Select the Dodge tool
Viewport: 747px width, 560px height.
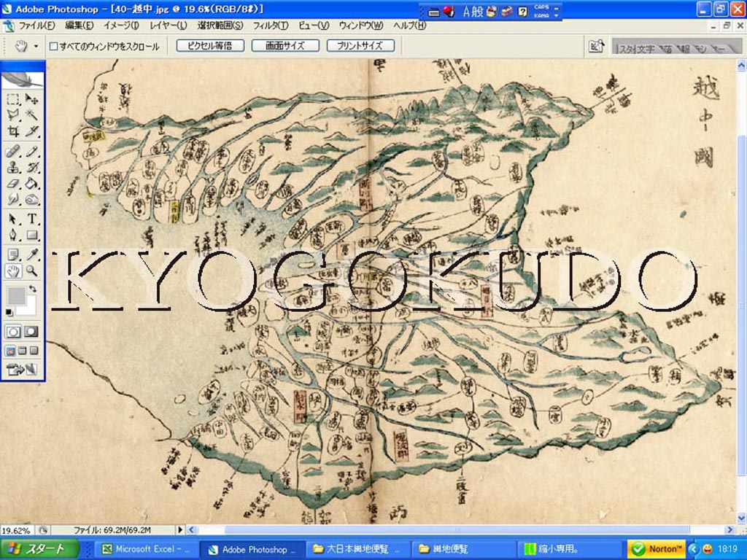coord(31,198)
